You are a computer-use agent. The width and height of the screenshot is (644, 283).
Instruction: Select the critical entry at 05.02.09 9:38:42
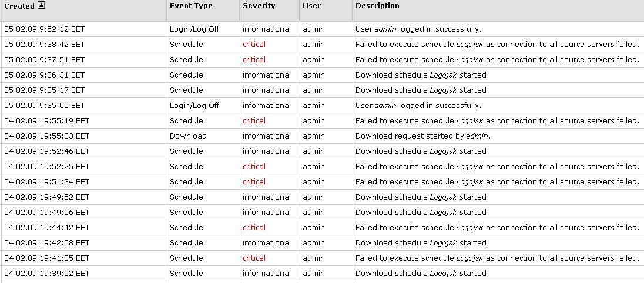[x=254, y=44]
